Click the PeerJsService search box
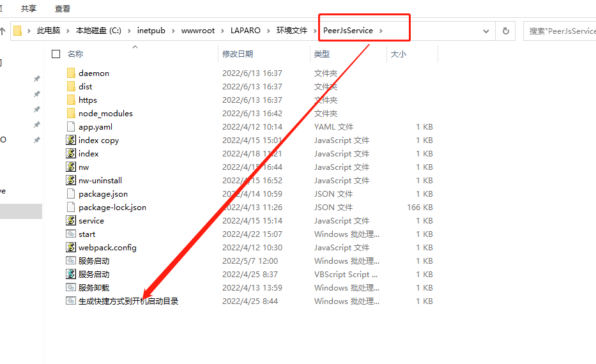The width and height of the screenshot is (596, 364). tap(560, 31)
